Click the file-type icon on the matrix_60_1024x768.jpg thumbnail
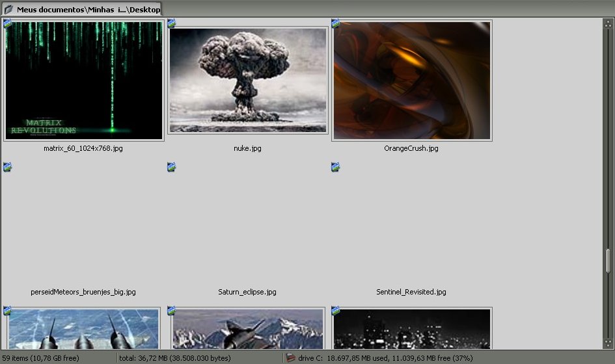This screenshot has width=615, height=364. coord(8,23)
